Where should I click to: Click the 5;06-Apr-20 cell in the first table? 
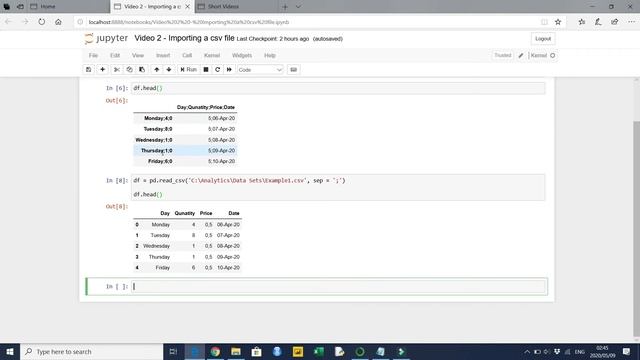pos(221,118)
